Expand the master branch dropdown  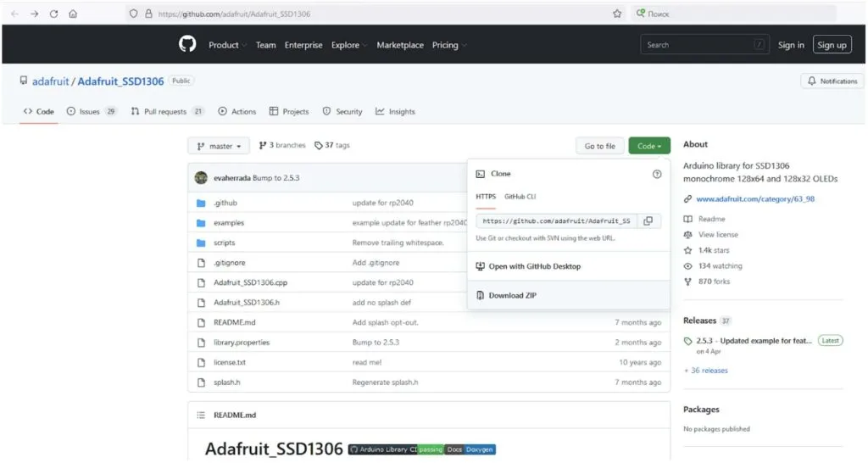coord(219,146)
